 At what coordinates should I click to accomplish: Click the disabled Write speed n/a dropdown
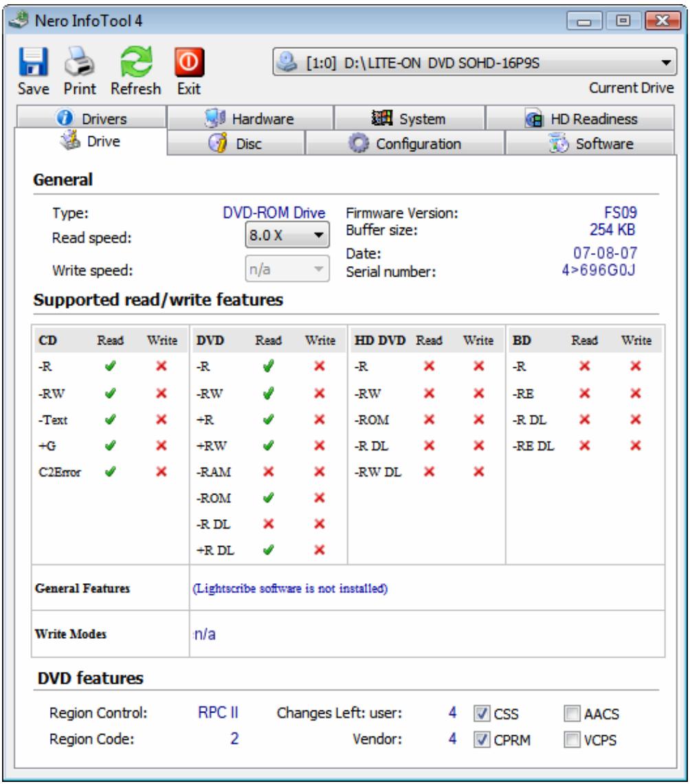click(287, 269)
